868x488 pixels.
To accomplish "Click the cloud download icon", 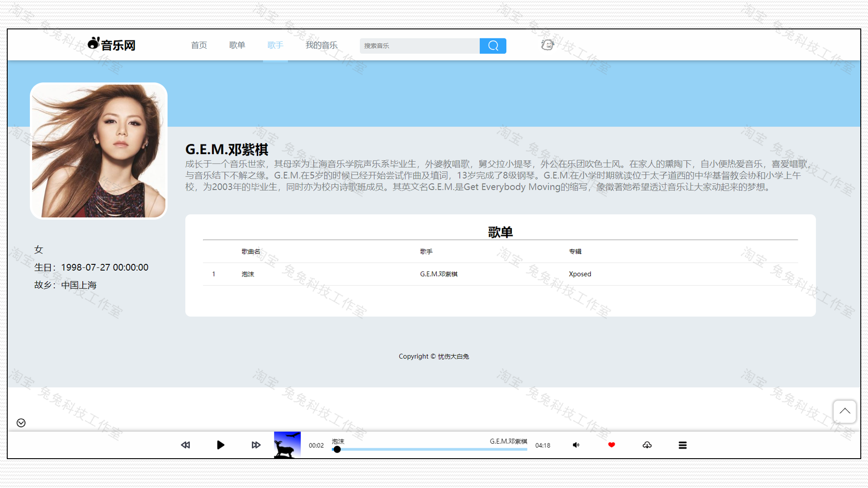I will pos(647,445).
